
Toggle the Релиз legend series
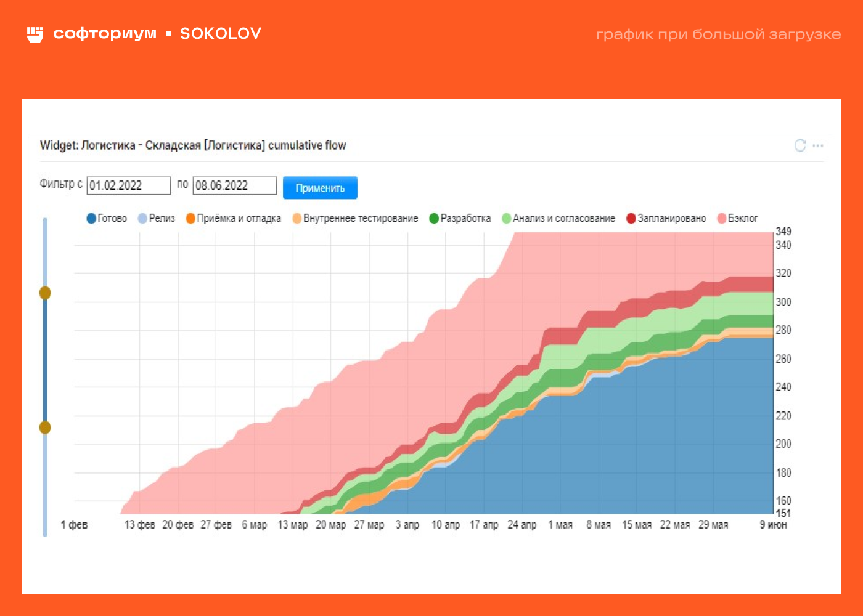(157, 218)
